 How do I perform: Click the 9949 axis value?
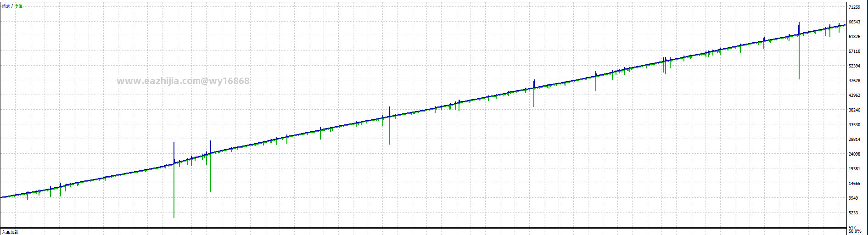[853, 198]
